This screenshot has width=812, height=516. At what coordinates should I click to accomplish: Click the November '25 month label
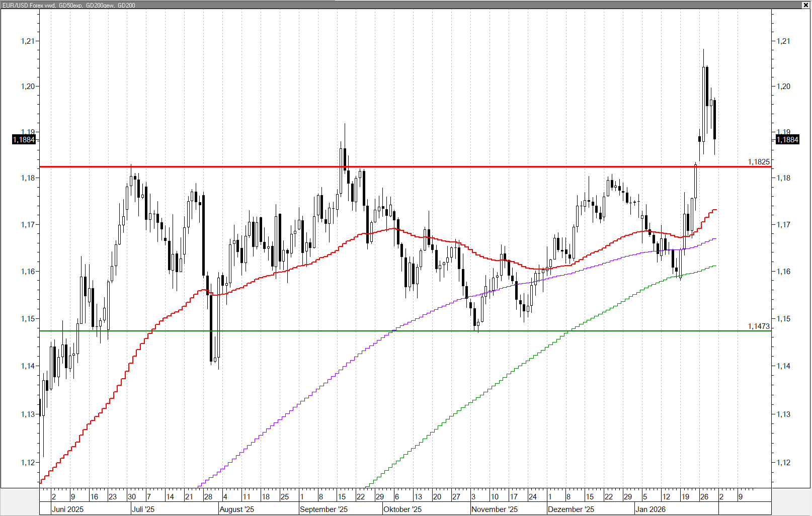pos(495,509)
